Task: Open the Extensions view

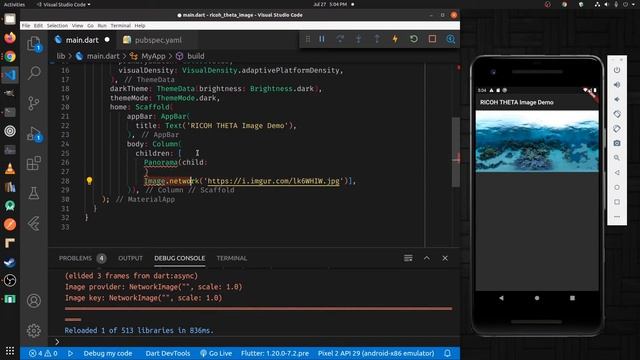Action: pyautogui.click(x=34, y=163)
